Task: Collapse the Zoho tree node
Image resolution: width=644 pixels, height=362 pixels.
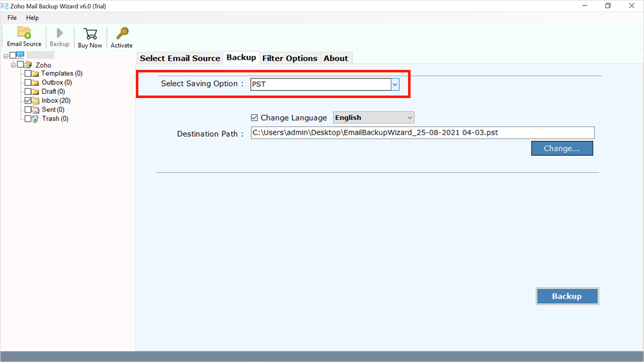Action: coord(13,65)
